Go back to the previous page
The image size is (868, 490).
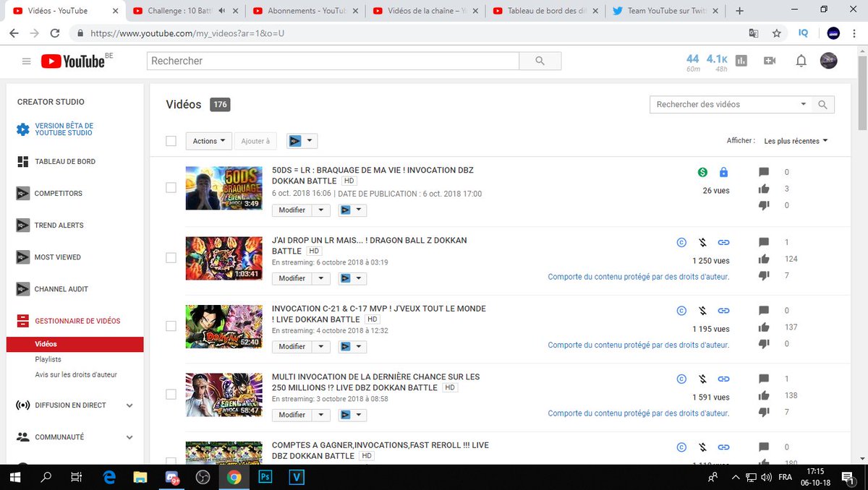tap(14, 33)
